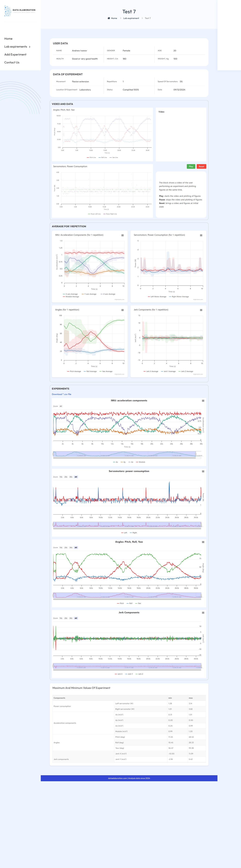241x868 pixels.
Task: Click the red Reset button
Action: pos(201,166)
